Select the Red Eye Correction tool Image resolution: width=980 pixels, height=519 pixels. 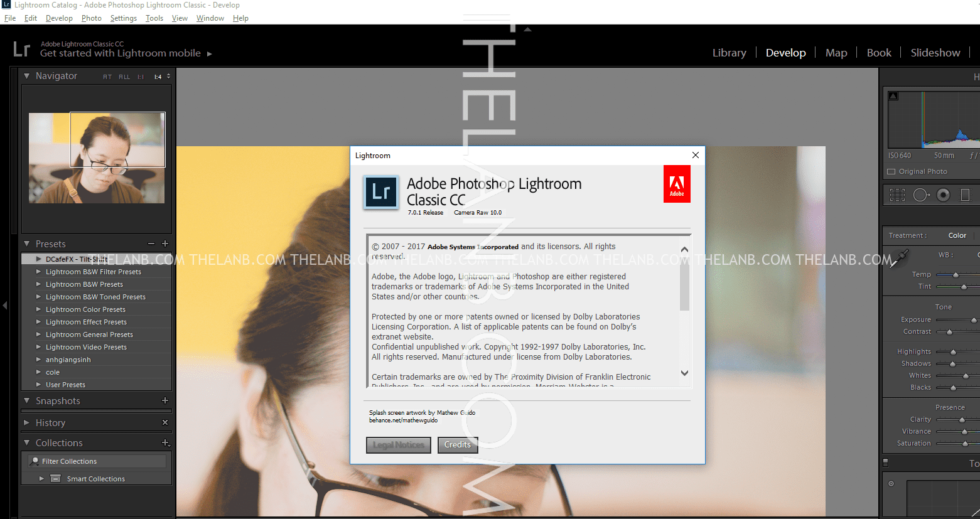[x=943, y=195]
